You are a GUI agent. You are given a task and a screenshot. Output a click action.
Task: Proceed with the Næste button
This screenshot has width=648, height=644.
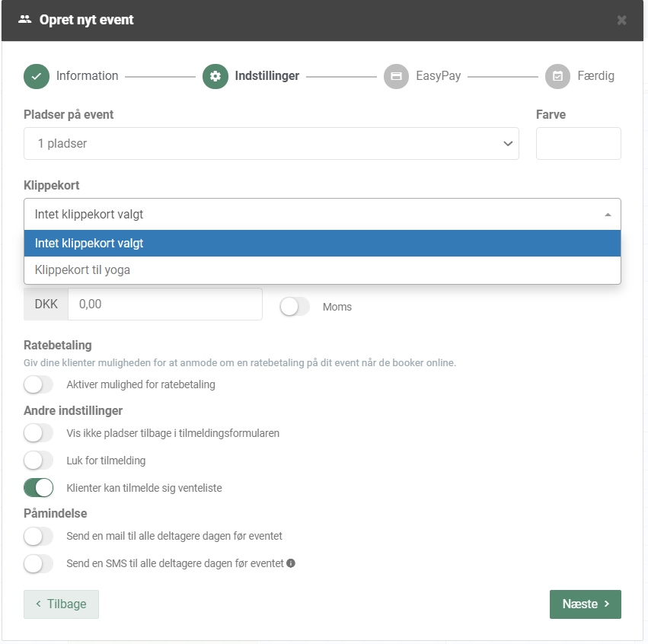585,604
